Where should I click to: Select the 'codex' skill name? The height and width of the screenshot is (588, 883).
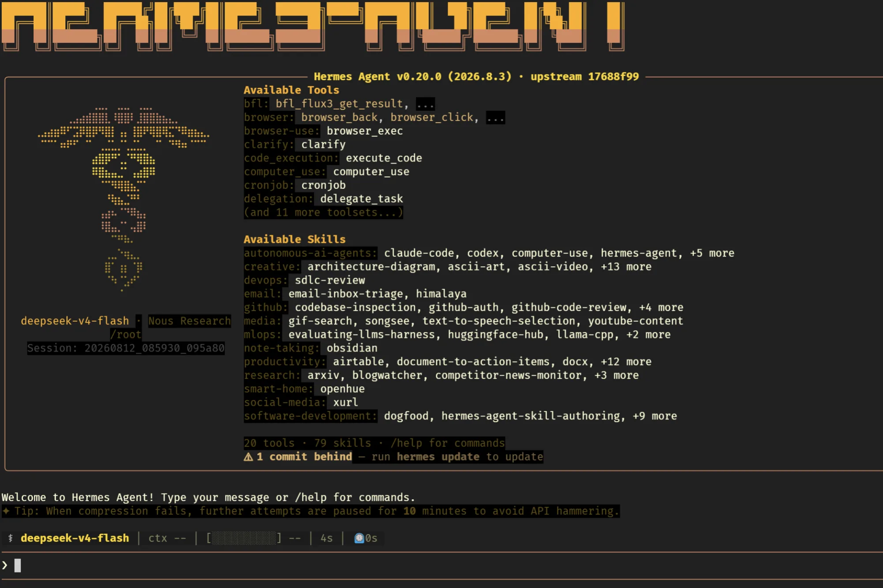click(x=483, y=253)
